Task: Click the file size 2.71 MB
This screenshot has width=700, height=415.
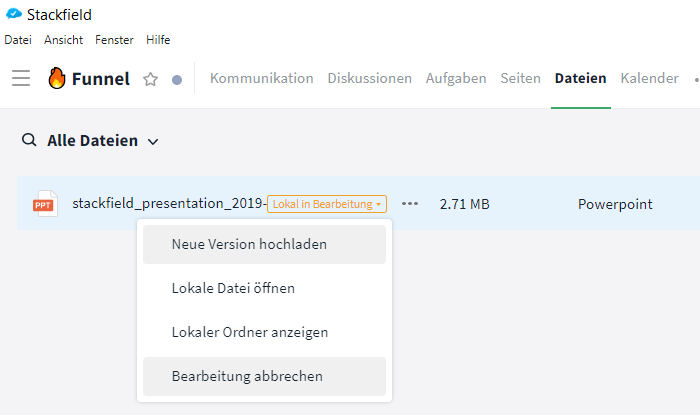Action: click(464, 204)
